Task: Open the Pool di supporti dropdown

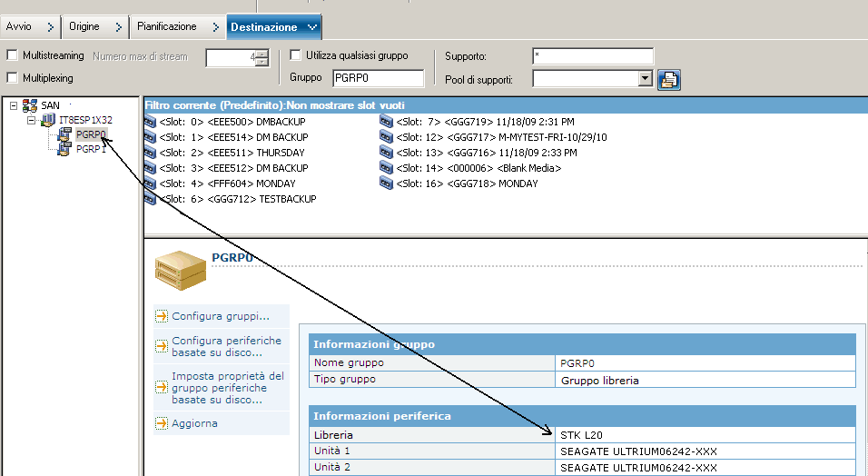Action: pos(645,78)
